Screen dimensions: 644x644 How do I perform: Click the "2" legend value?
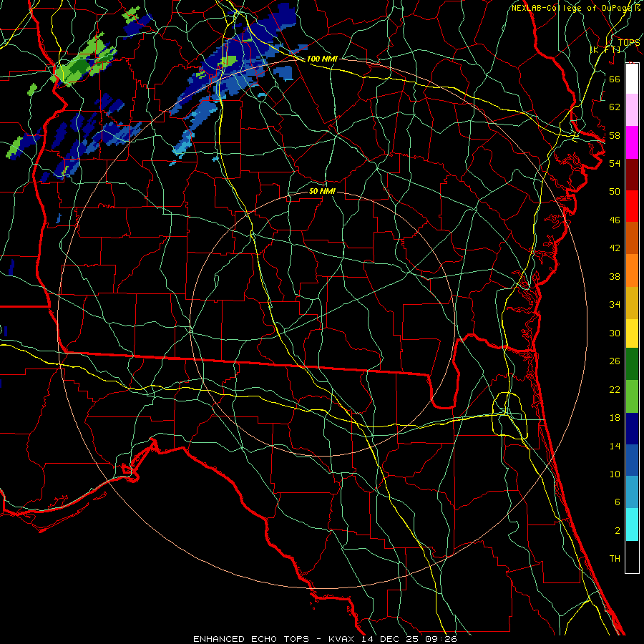coord(617,531)
